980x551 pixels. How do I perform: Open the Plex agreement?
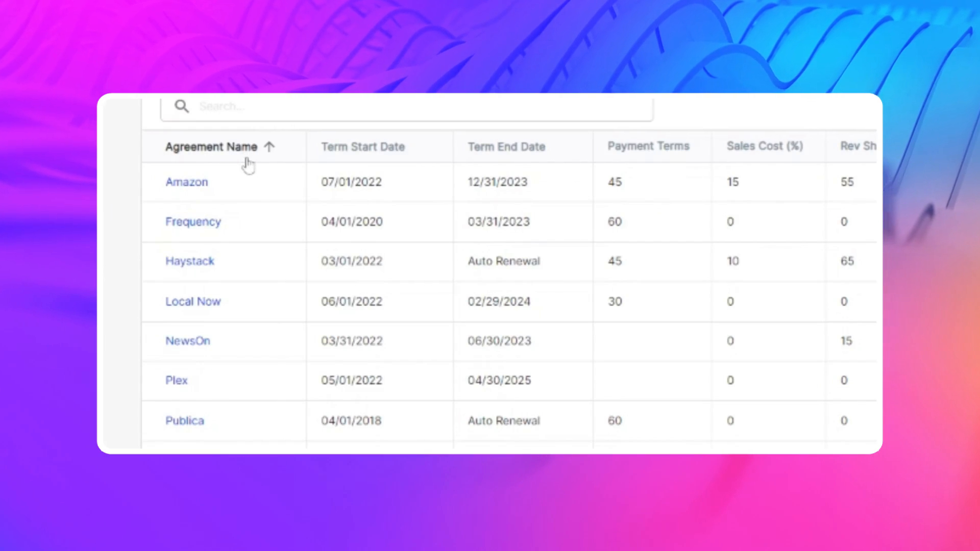pyautogui.click(x=176, y=380)
